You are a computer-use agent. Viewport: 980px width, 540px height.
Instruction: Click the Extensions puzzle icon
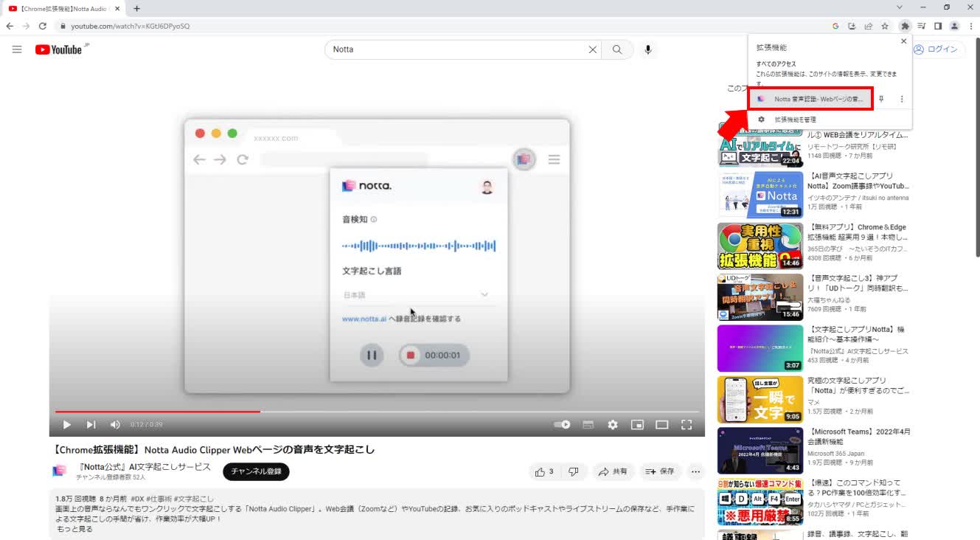point(906,26)
